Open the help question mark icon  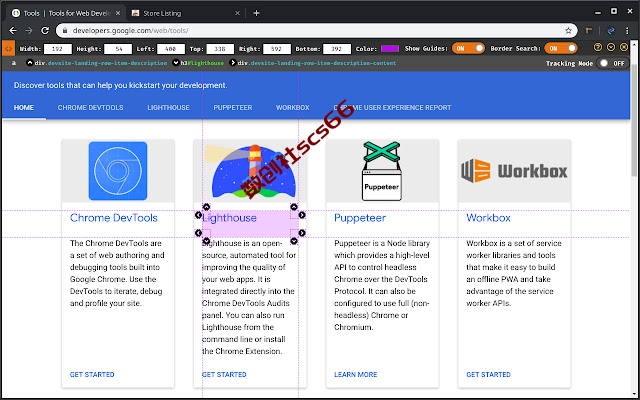tap(598, 47)
